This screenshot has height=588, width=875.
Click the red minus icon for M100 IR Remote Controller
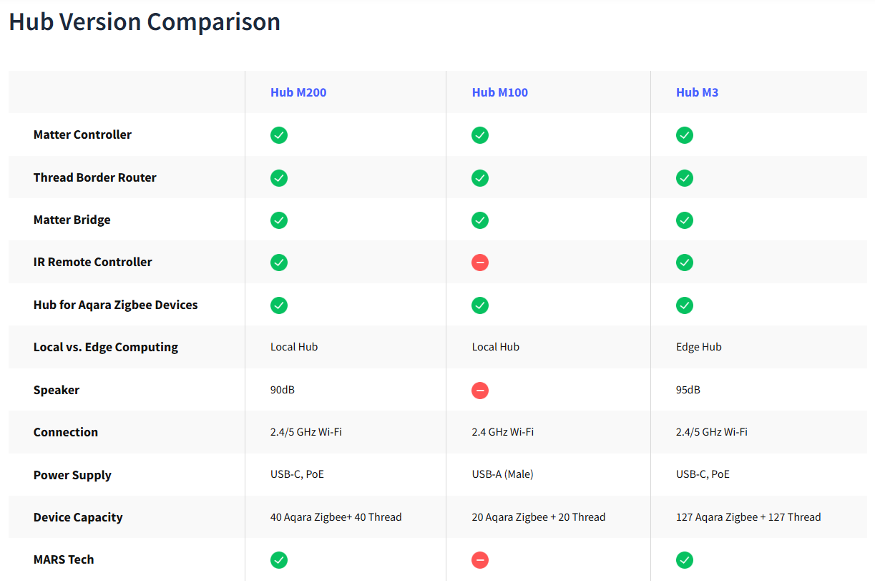tap(480, 263)
